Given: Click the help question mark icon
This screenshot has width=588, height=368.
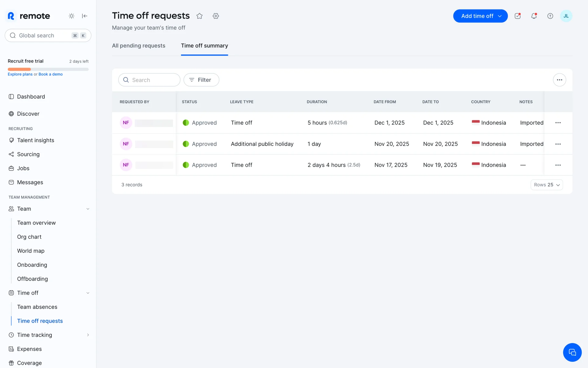Looking at the screenshot, I should click(x=550, y=16).
